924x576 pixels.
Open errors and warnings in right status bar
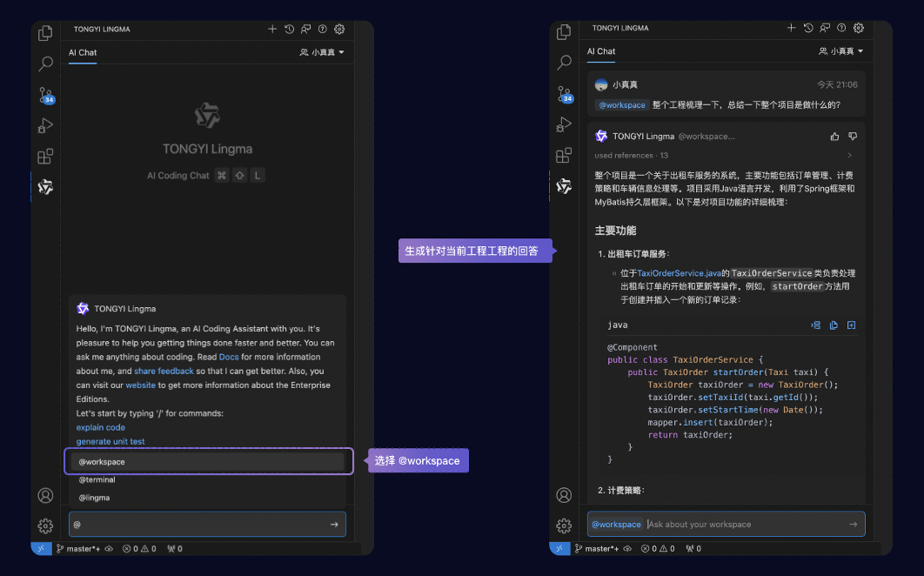(x=658, y=548)
